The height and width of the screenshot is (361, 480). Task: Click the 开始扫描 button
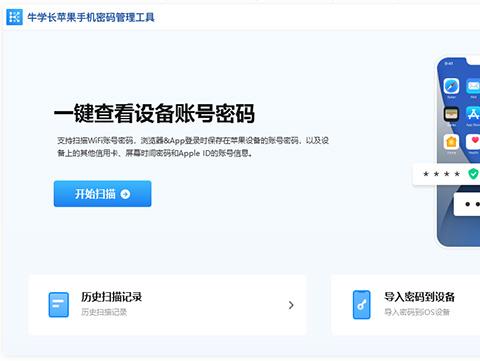pyautogui.click(x=102, y=194)
